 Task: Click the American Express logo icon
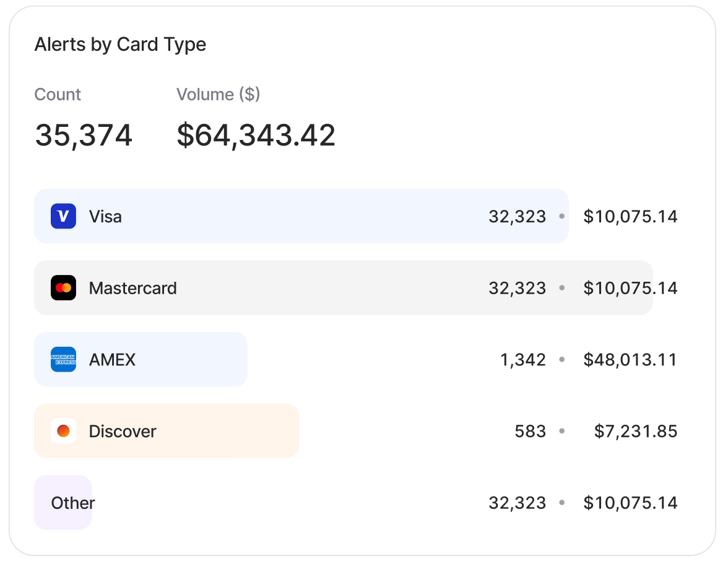coord(63,360)
